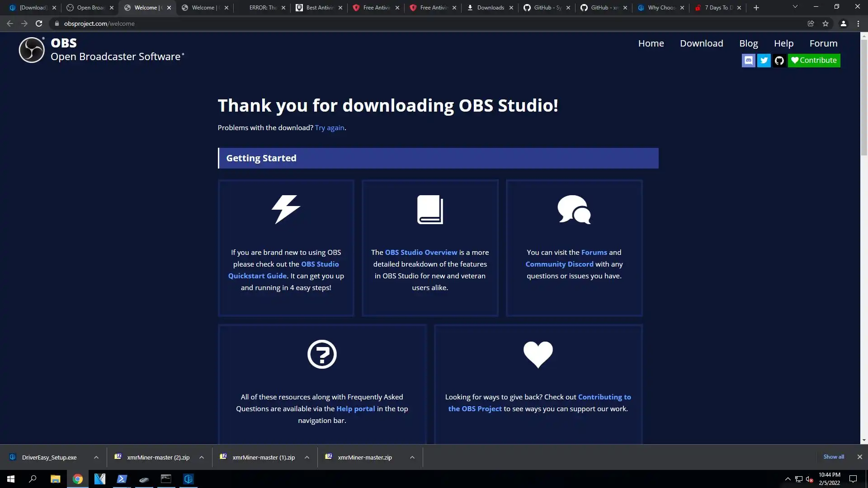The image size is (868, 488).
Task: Expand options for DriverEasy_Setup.exe download
Action: [x=96, y=457]
